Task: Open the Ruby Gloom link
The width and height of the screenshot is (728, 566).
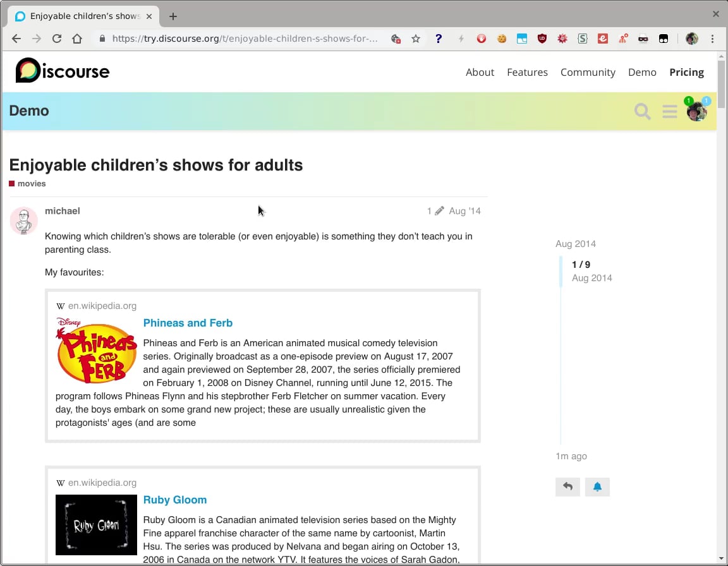Action: (175, 500)
